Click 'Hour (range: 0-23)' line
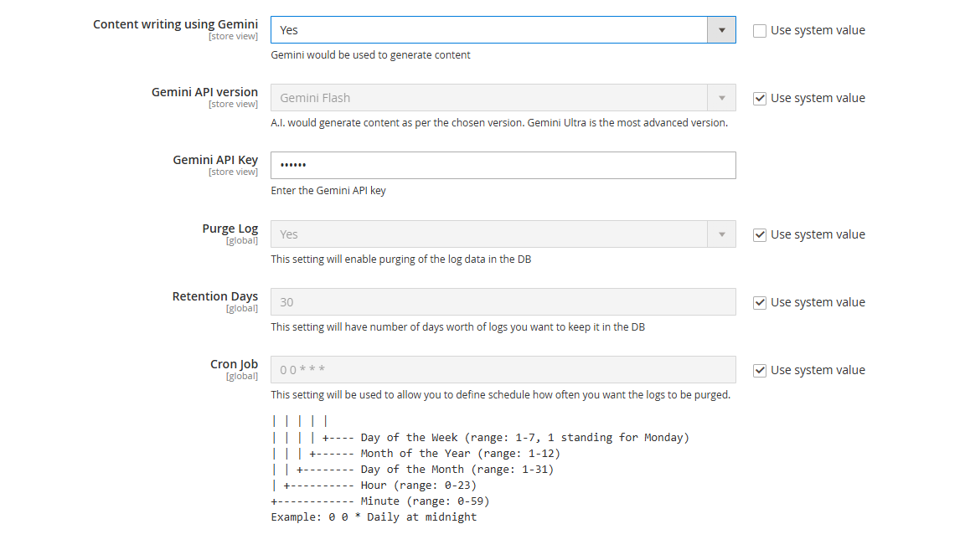965x560 pixels. click(374, 486)
